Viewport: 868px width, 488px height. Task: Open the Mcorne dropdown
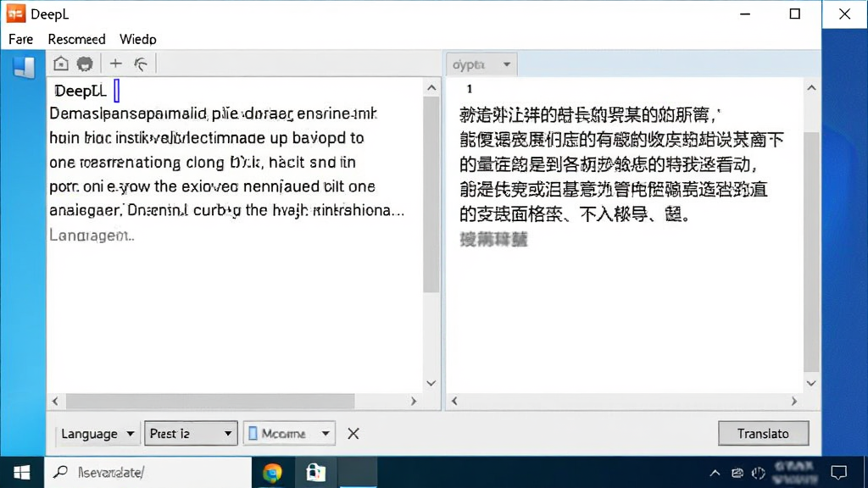pyautogui.click(x=289, y=433)
